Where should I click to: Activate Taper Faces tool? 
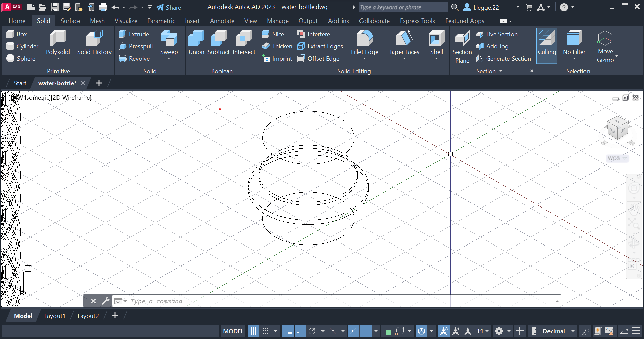point(404,43)
